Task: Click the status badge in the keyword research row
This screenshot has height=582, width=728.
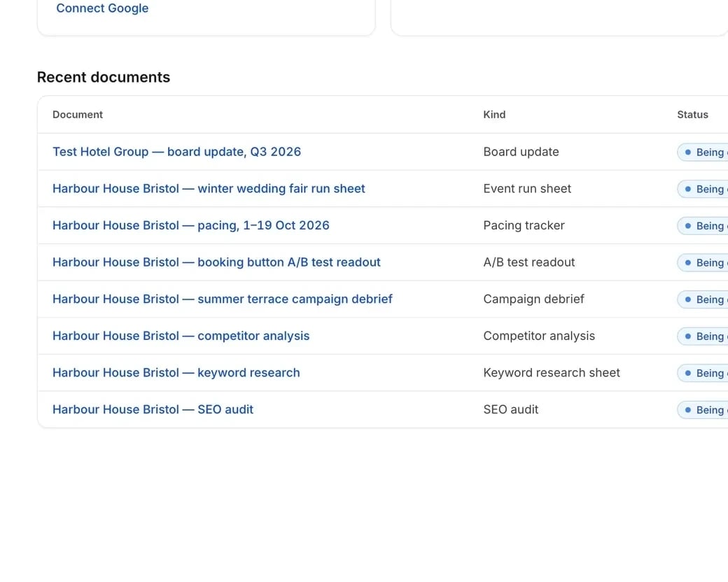Action: click(x=703, y=373)
